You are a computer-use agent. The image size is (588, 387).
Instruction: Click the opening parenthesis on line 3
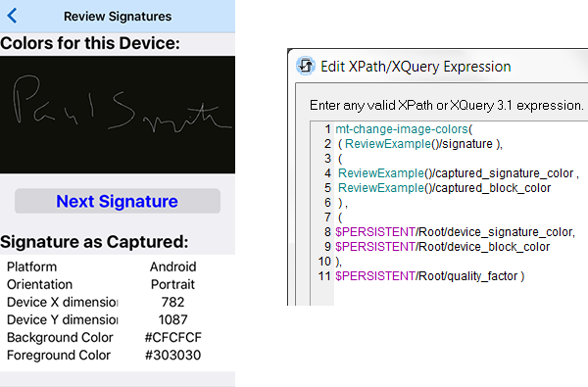[x=340, y=159]
